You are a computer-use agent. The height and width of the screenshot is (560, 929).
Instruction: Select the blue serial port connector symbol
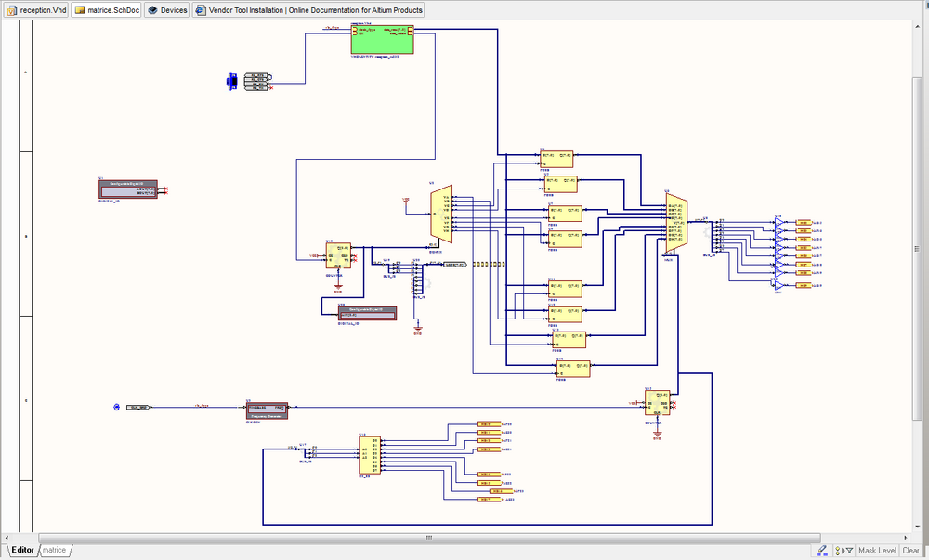coord(232,82)
